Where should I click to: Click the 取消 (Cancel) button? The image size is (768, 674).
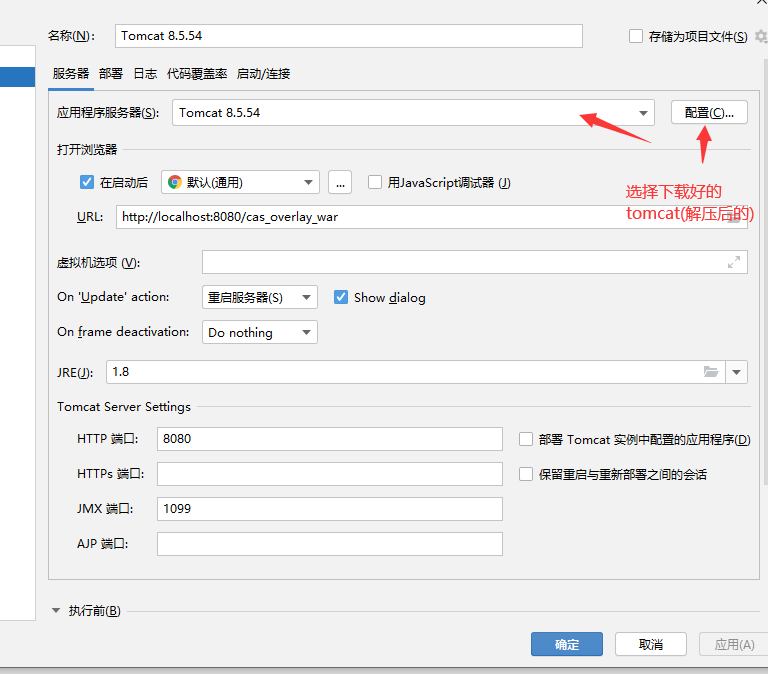click(651, 644)
